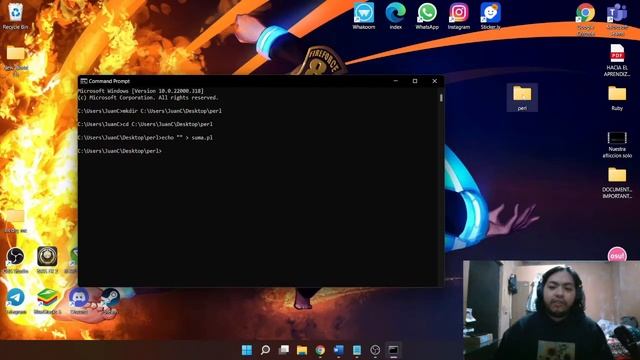Click the current prompt line ending in Desktop\perl>

click(x=120, y=151)
